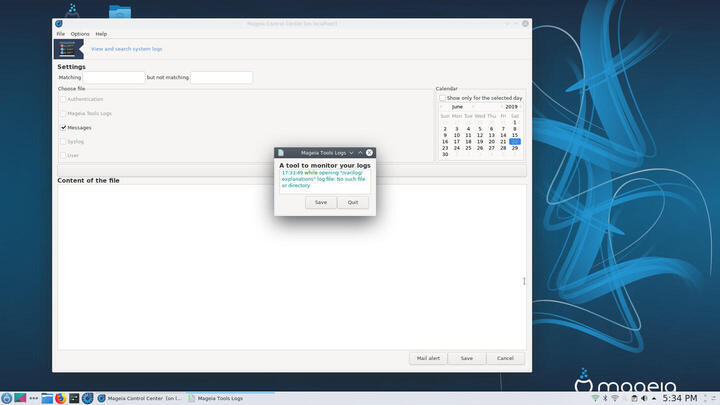Click Save in the main log window
This screenshot has height=405, width=720.
pyautogui.click(x=467, y=358)
